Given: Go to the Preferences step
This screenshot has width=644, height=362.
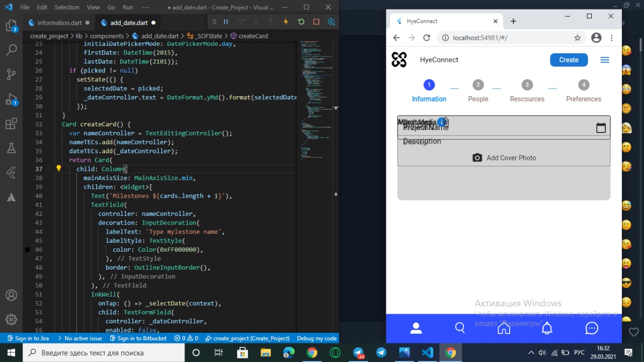Looking at the screenshot, I should (584, 91).
